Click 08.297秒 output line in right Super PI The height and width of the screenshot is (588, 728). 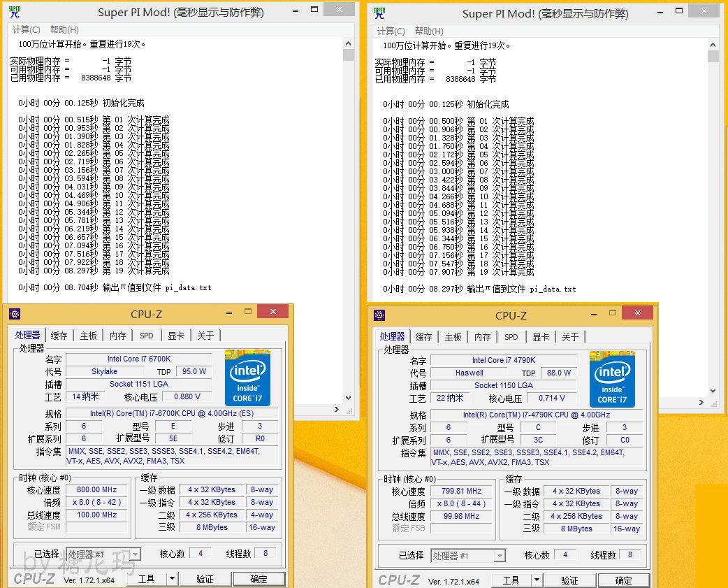point(479,289)
